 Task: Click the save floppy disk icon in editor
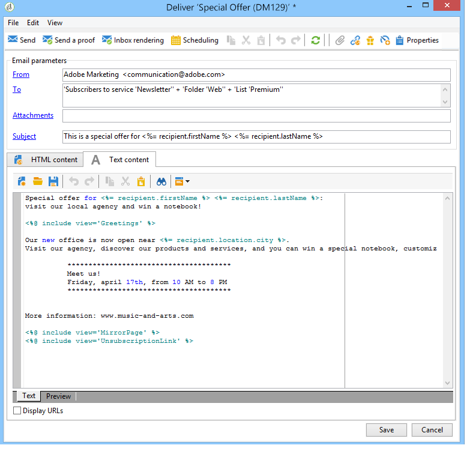(x=53, y=181)
